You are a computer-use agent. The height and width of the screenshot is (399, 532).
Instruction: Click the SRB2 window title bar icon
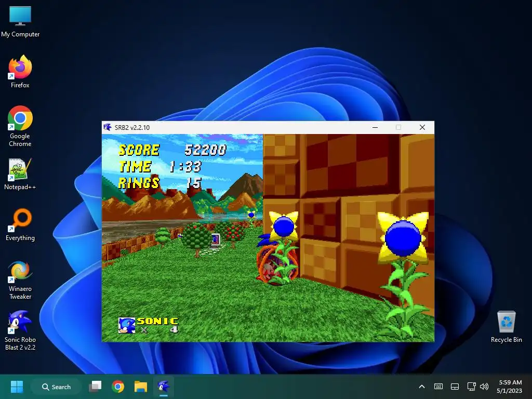point(108,127)
